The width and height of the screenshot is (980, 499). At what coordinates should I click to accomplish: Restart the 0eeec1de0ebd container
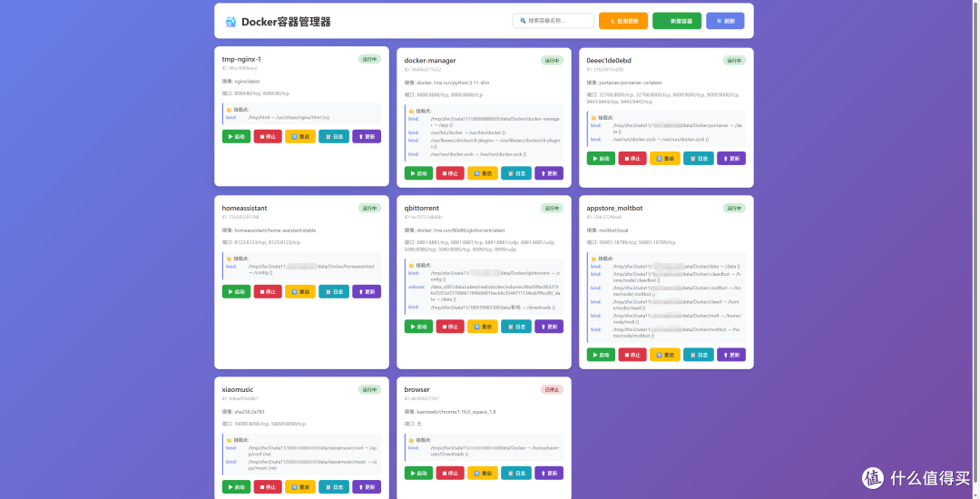(665, 158)
